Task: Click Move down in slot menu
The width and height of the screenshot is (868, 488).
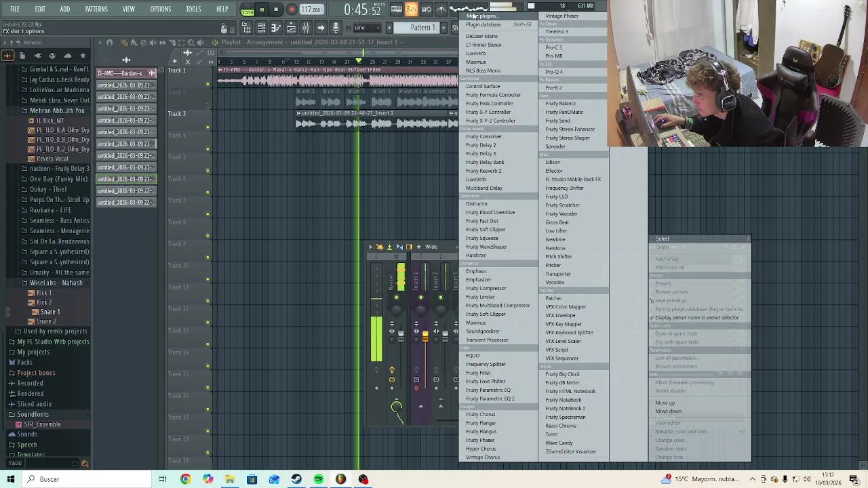Action: 669,411
